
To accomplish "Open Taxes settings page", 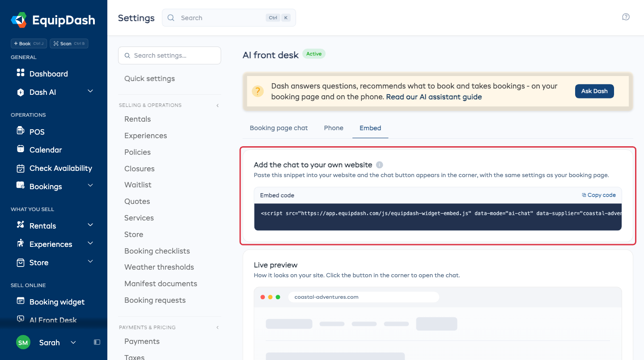I will pos(134,357).
